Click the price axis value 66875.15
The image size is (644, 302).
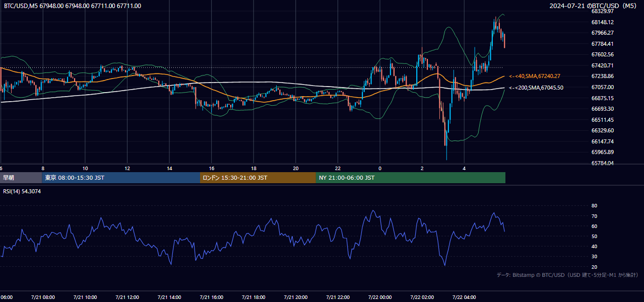[603, 98]
